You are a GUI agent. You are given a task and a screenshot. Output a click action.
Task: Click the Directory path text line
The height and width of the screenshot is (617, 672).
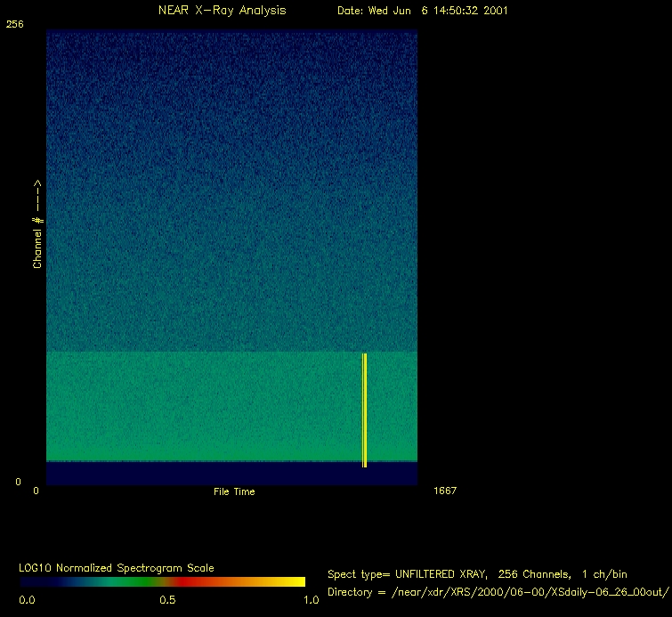point(498,592)
